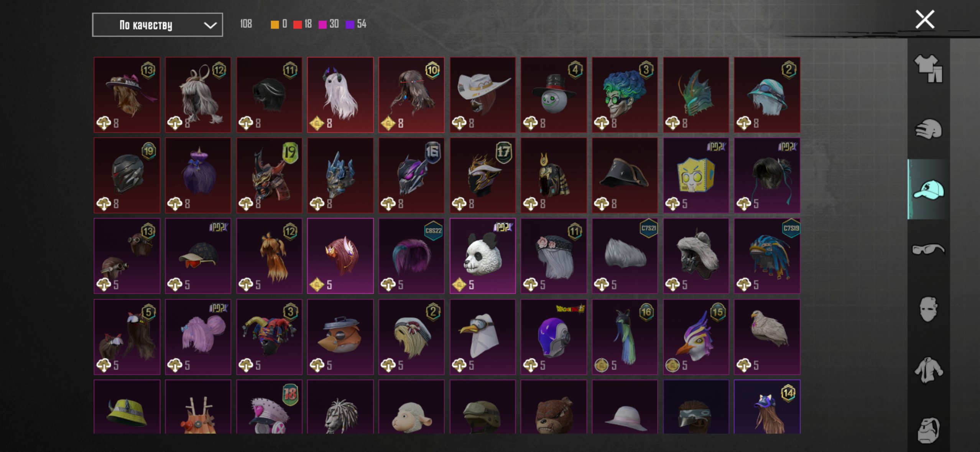Open the jacket category icon
This screenshot has width=980, height=452.
click(x=928, y=370)
